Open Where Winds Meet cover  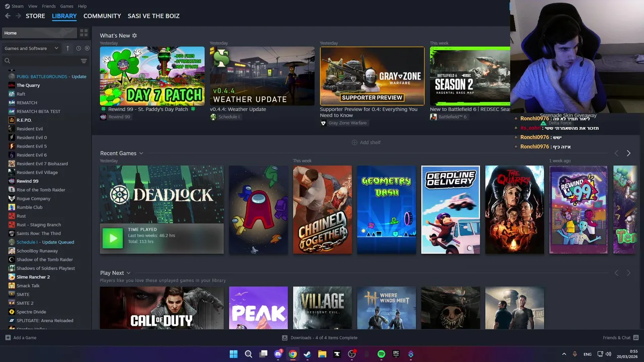[386, 308]
